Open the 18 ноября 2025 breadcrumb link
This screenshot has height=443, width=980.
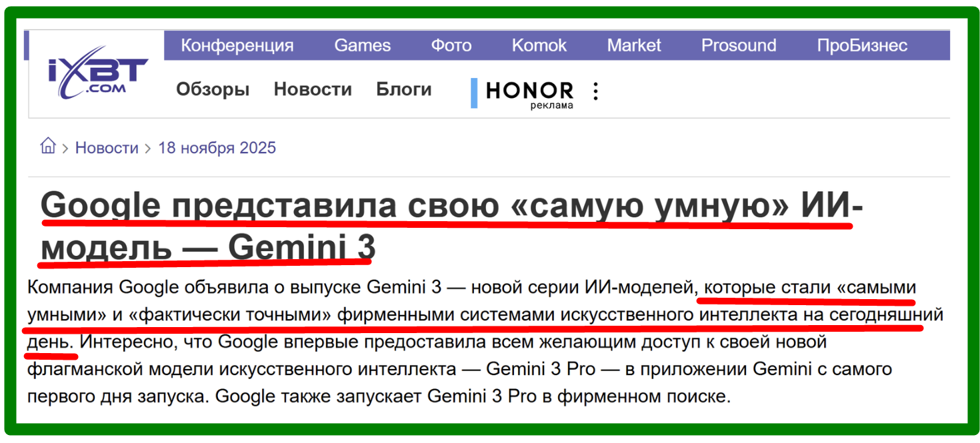[217, 148]
